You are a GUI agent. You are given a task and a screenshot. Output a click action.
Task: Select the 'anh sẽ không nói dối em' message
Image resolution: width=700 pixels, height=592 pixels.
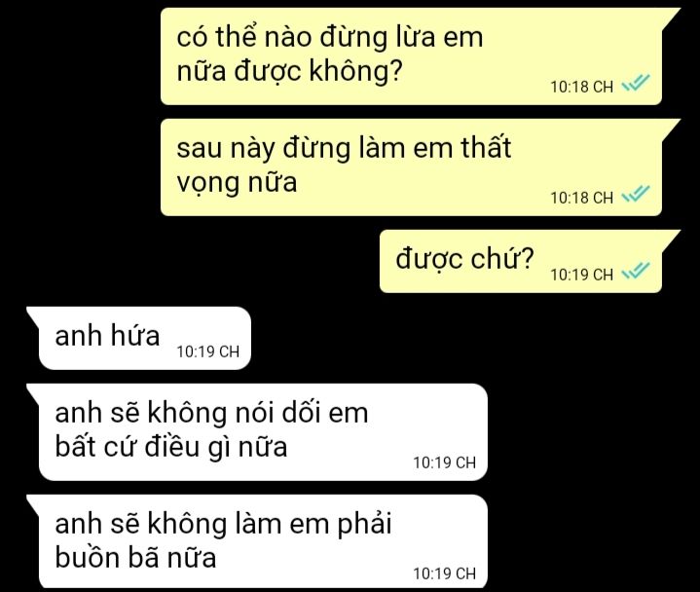[x=257, y=432]
